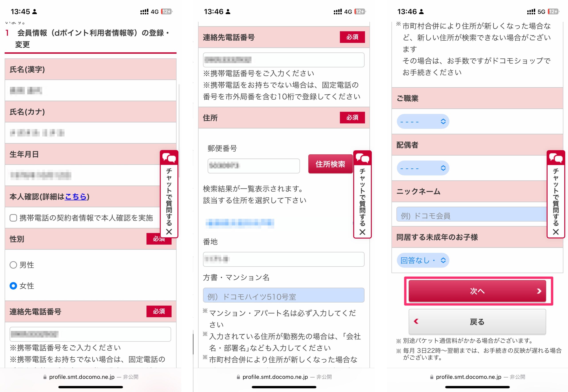Open the こちら link in 本人確認 header
The width and height of the screenshot is (568, 392).
pyautogui.click(x=76, y=197)
